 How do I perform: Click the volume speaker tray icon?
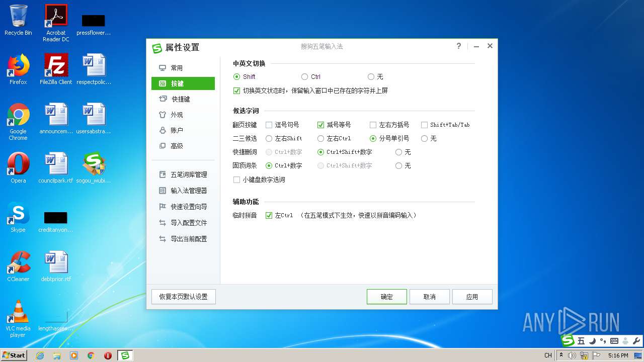pos(572,355)
